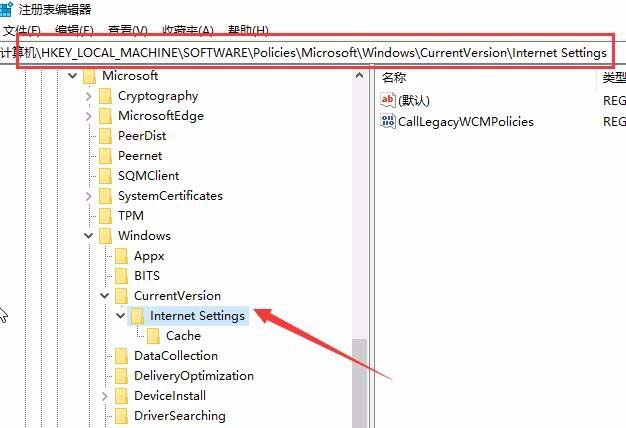Image resolution: width=626 pixels, height=428 pixels.
Task: Expand the DeviceInstall tree node
Action: [105, 396]
